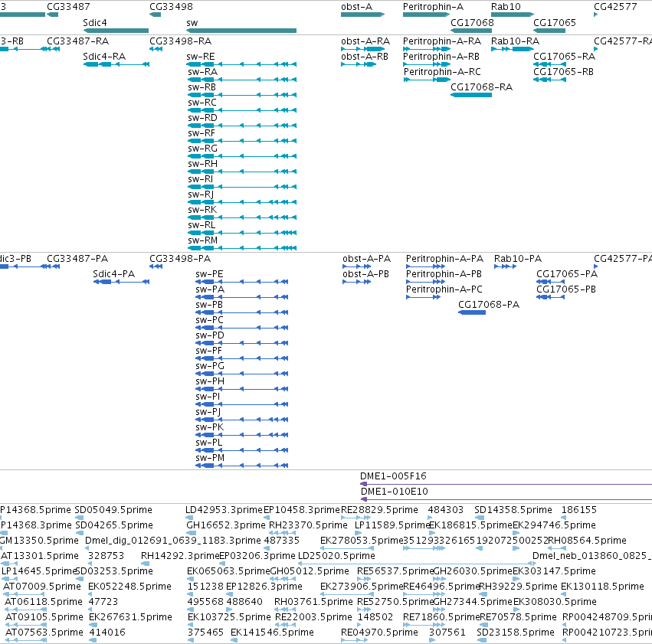The image size is (652, 644).
Task: Click the sw-RL transcript label
Action: (x=201, y=226)
